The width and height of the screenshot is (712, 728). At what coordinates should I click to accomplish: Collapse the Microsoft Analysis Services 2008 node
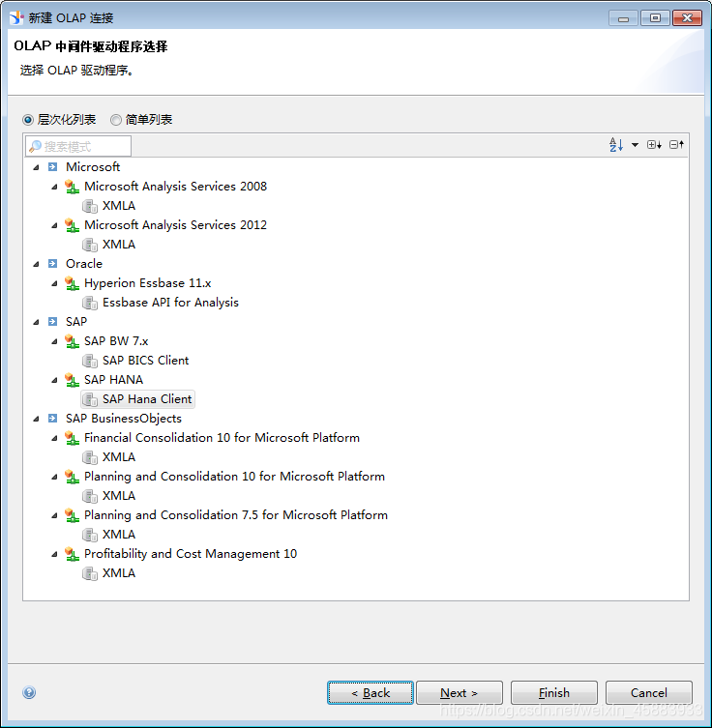[54, 187]
